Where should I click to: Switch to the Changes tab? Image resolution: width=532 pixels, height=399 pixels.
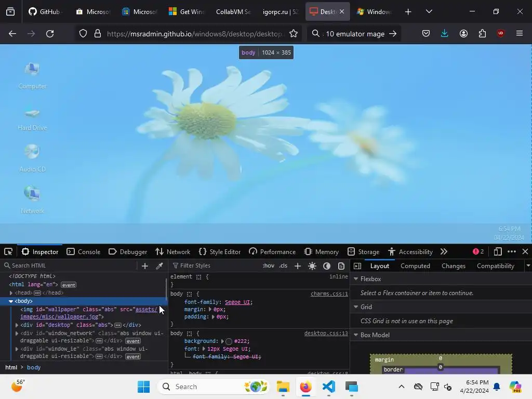pos(453,266)
